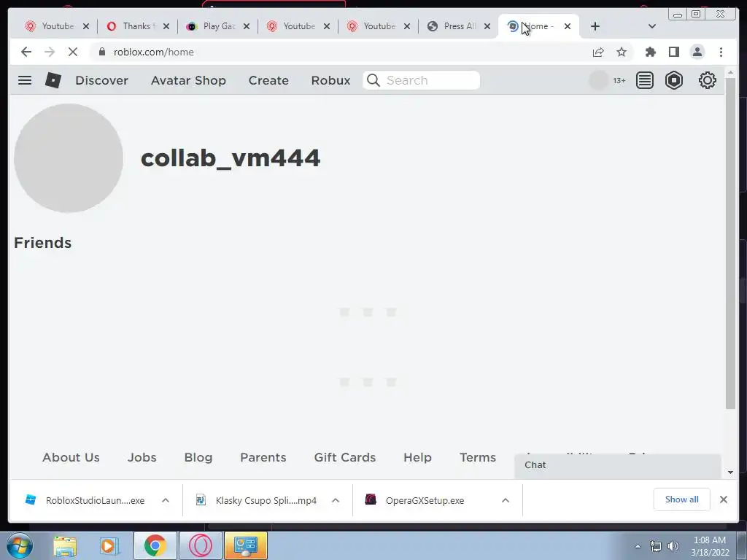Viewport: 747px width, 560px height.
Task: Close the Play Games tab
Action: [247, 26]
